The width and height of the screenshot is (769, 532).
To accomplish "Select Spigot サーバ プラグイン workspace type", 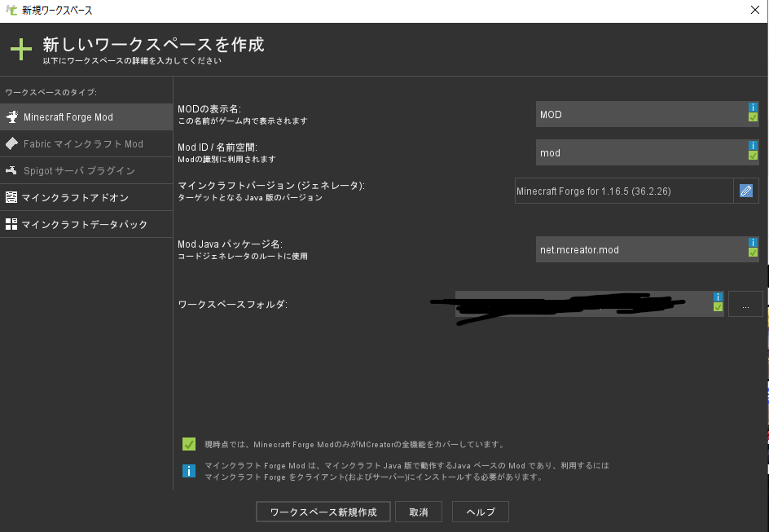I will click(86, 170).
